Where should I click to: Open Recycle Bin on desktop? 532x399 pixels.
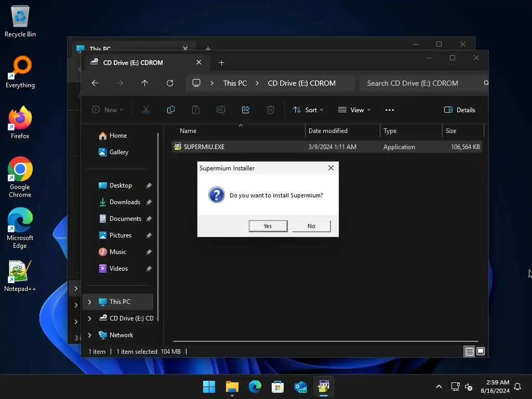pos(20,21)
